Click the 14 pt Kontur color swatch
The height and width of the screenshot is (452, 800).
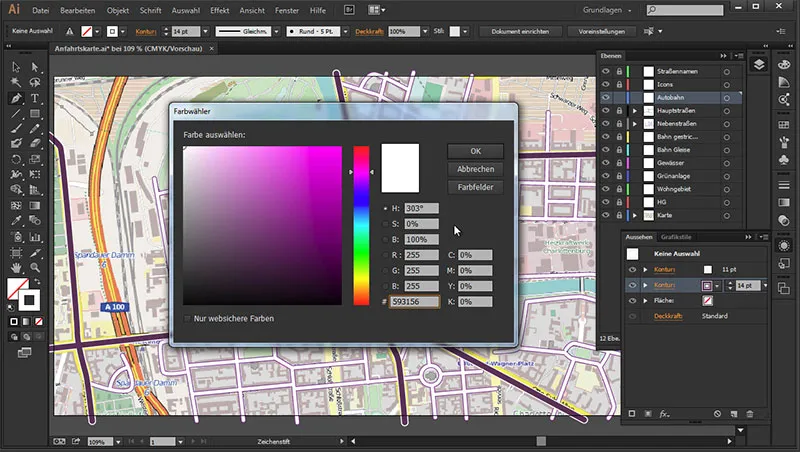point(707,285)
